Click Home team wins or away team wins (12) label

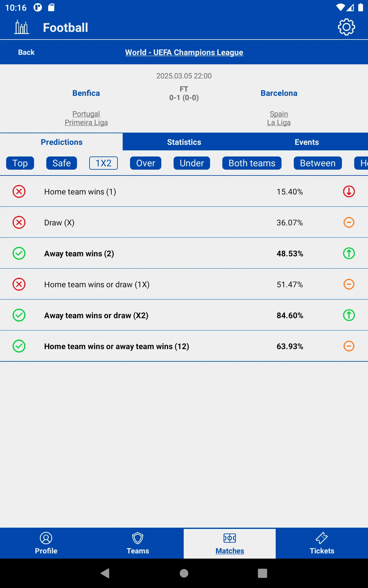[117, 346]
